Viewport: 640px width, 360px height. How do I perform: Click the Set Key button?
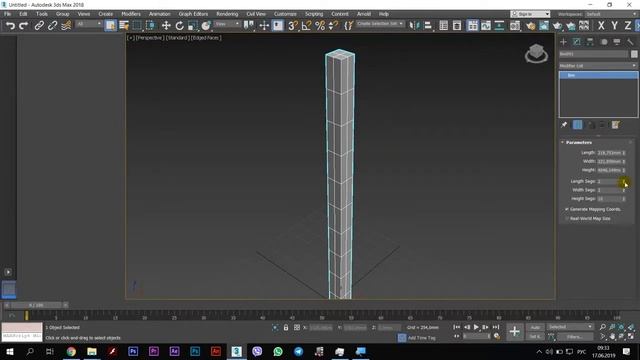click(535, 337)
